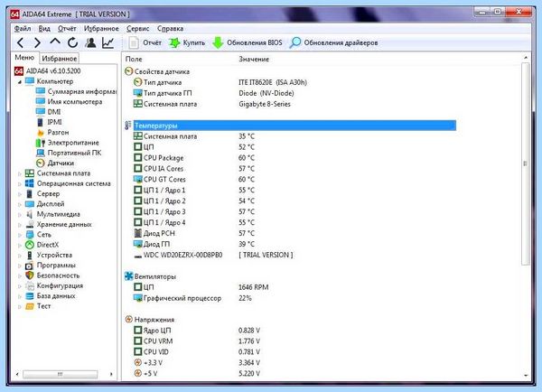Select the Тип датчика ГП row

pos(213,93)
